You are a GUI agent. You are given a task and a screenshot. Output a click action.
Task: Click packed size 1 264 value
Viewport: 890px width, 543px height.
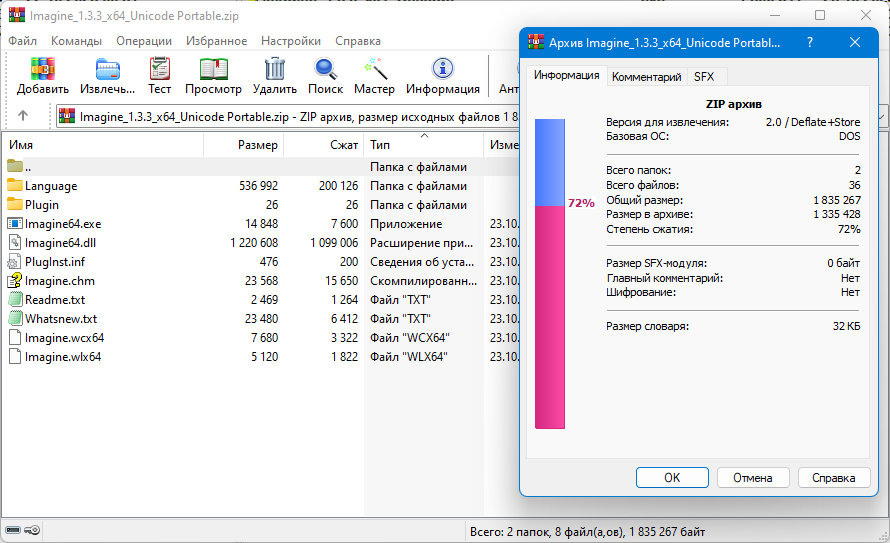point(345,300)
